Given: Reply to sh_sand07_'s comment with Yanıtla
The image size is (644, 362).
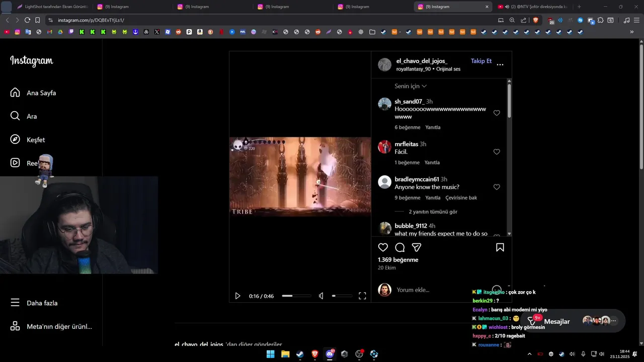Looking at the screenshot, I should 433,127.
